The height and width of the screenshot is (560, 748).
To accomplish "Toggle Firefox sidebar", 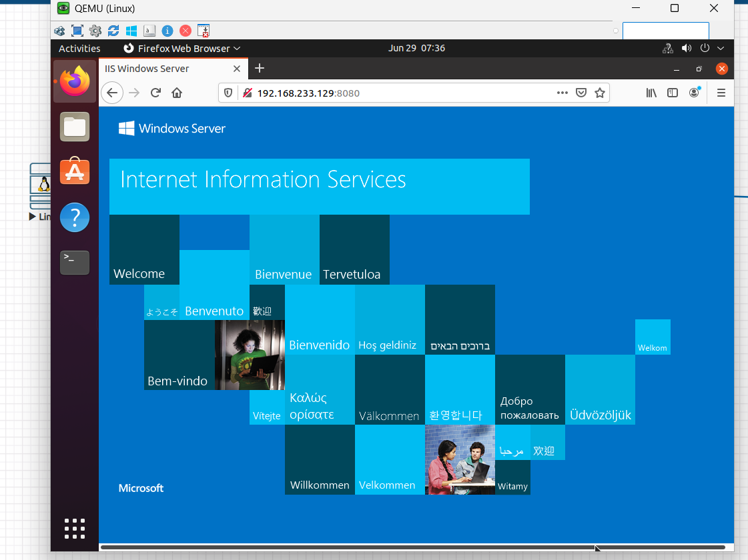I will point(673,93).
